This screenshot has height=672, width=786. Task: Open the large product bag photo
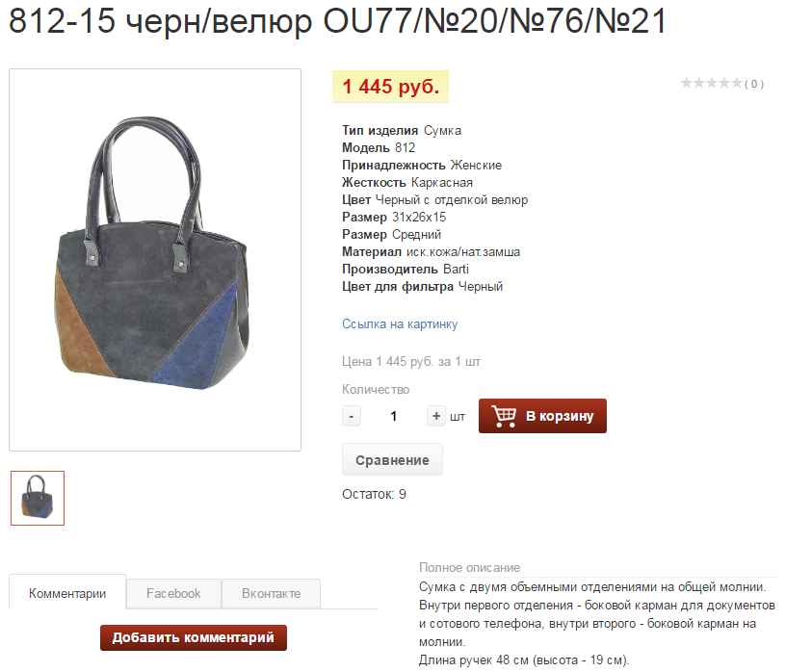point(155,260)
